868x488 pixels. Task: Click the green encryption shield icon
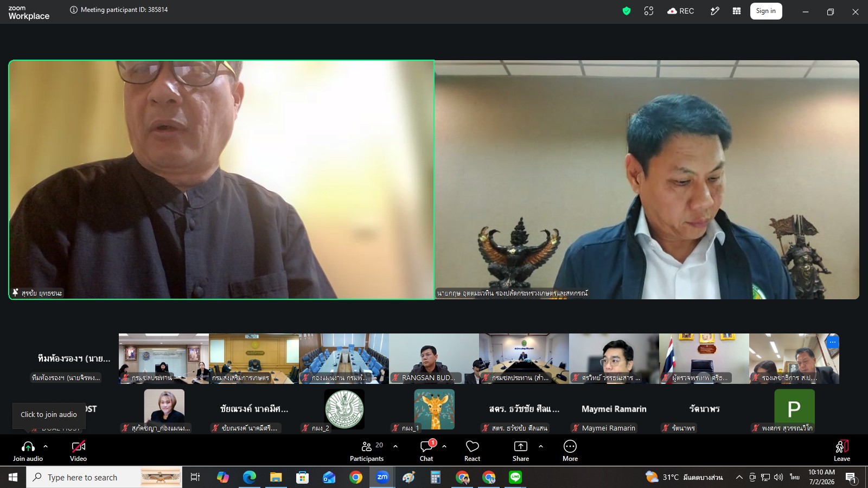pos(627,11)
